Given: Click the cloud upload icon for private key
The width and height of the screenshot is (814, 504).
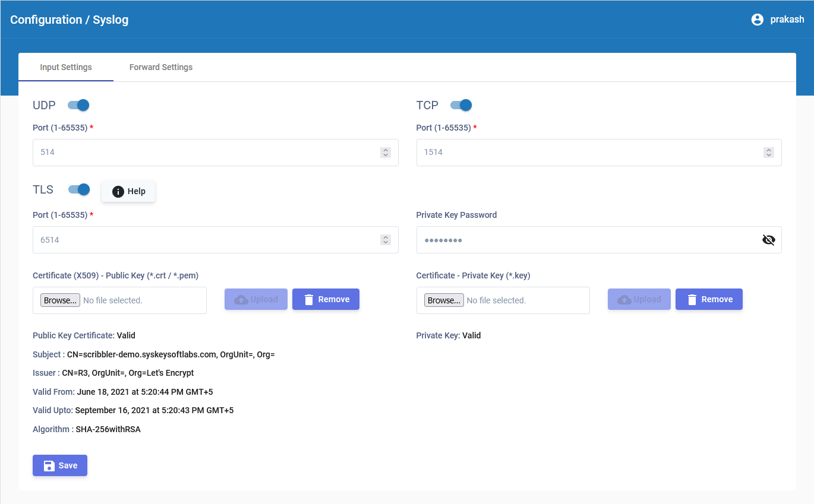Looking at the screenshot, I should (x=624, y=300).
